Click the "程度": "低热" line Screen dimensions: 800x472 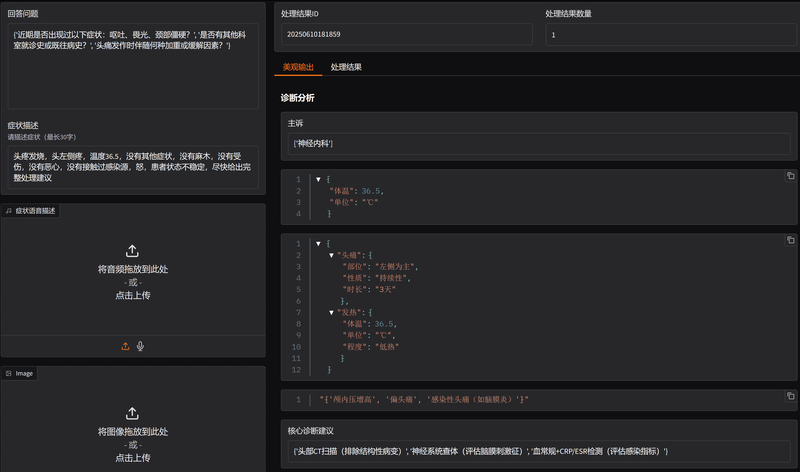[370, 347]
